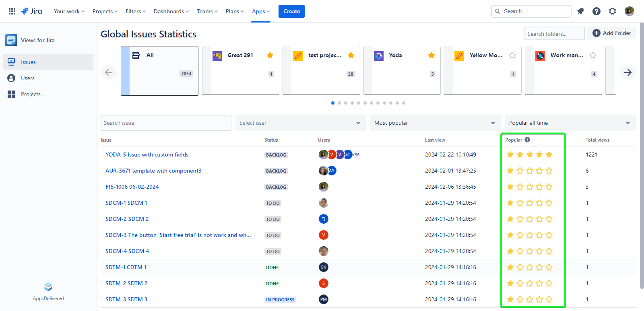Click the info icon next to Popular

pos(527,140)
